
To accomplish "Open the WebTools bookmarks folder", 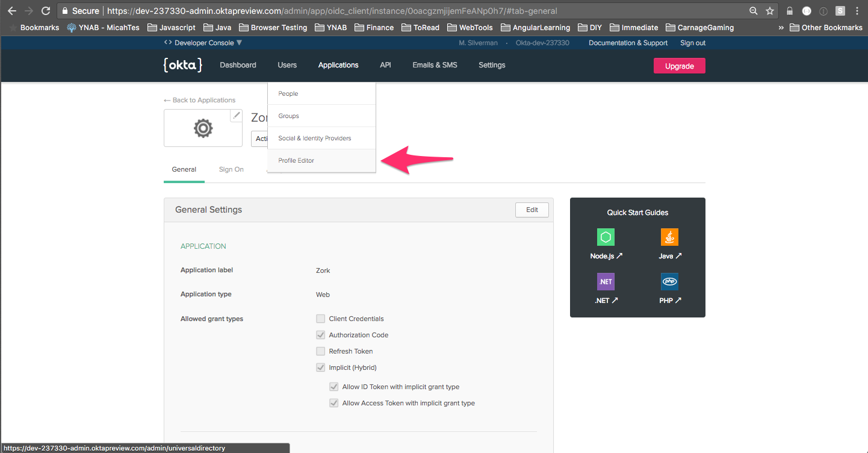I will click(470, 27).
